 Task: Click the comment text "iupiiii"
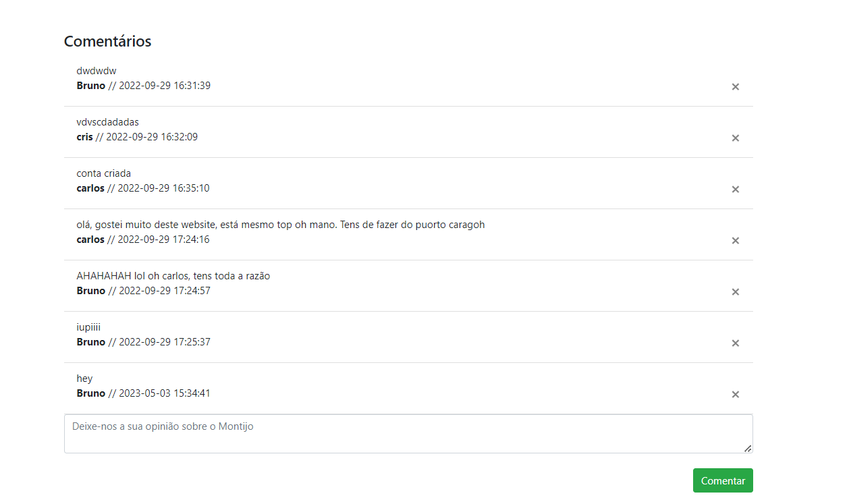[x=88, y=327]
